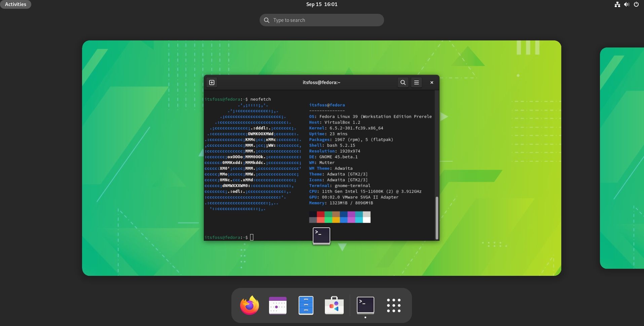
Task: Click the Type to search field
Action: (321, 20)
